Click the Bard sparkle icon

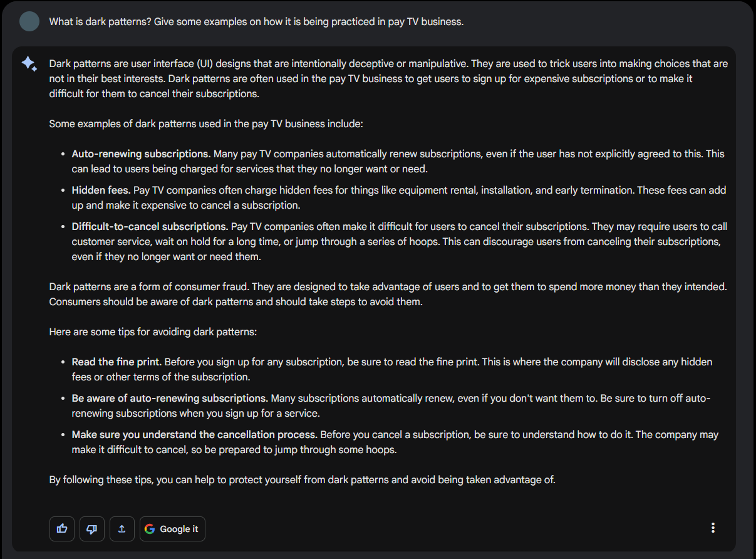click(x=29, y=64)
